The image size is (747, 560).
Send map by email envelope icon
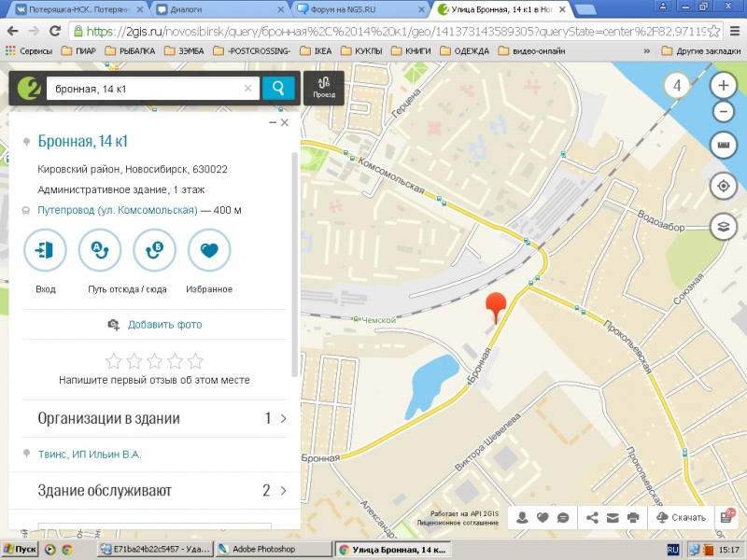click(613, 518)
